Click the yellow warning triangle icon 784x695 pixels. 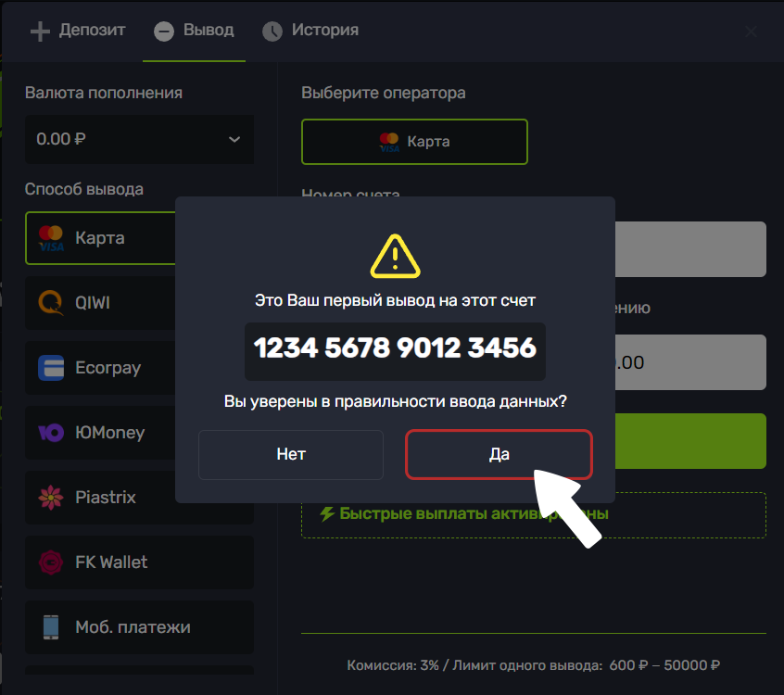(x=395, y=257)
